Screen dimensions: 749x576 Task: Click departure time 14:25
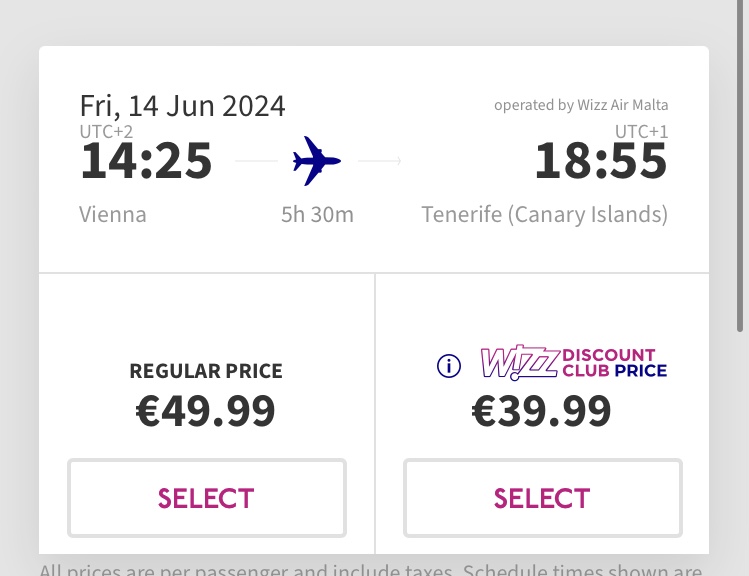146,161
